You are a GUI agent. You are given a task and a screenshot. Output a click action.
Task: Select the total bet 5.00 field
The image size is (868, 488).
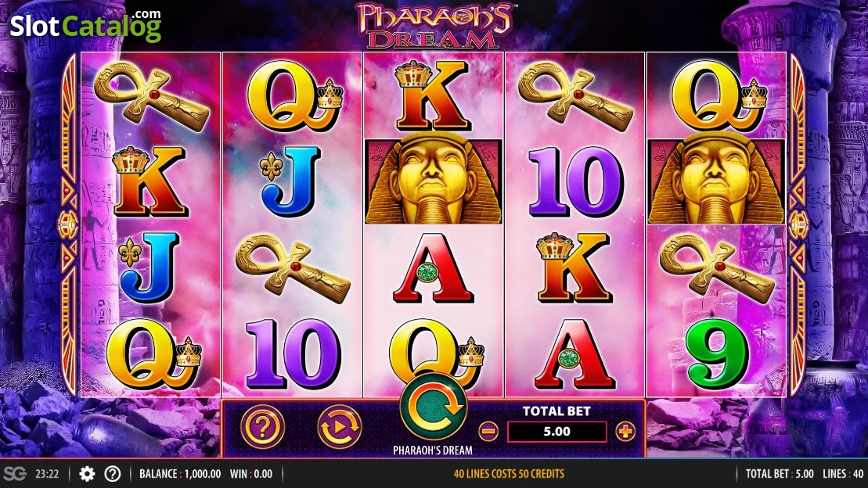tap(557, 432)
